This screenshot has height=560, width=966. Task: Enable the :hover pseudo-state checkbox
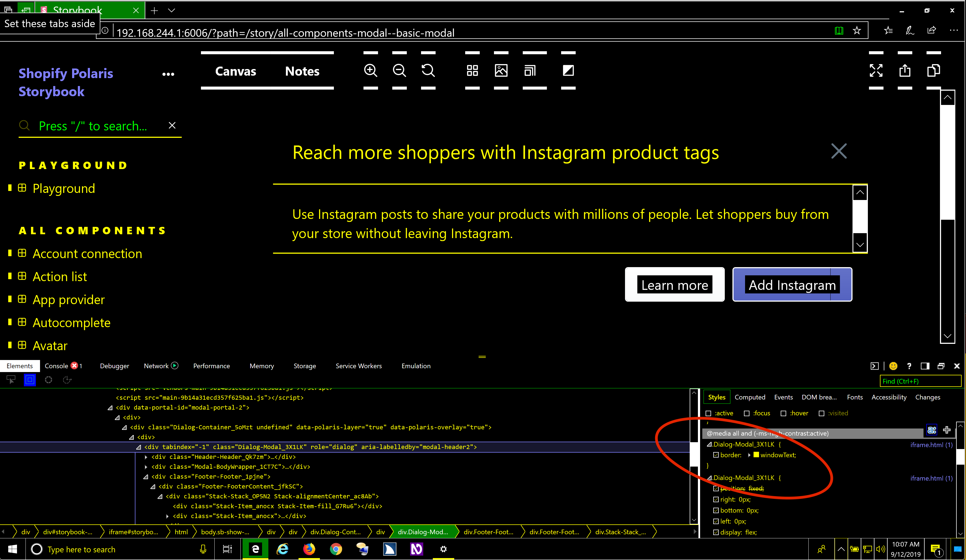click(783, 413)
